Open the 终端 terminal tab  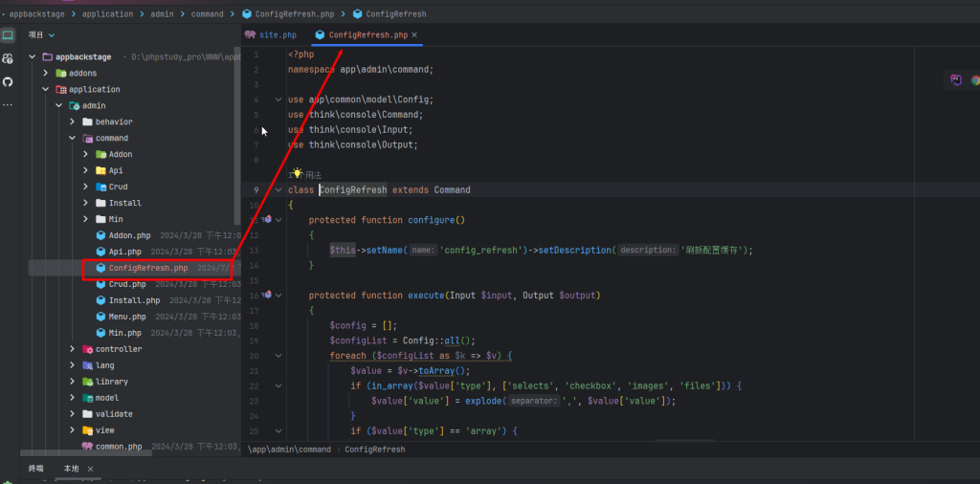36,469
